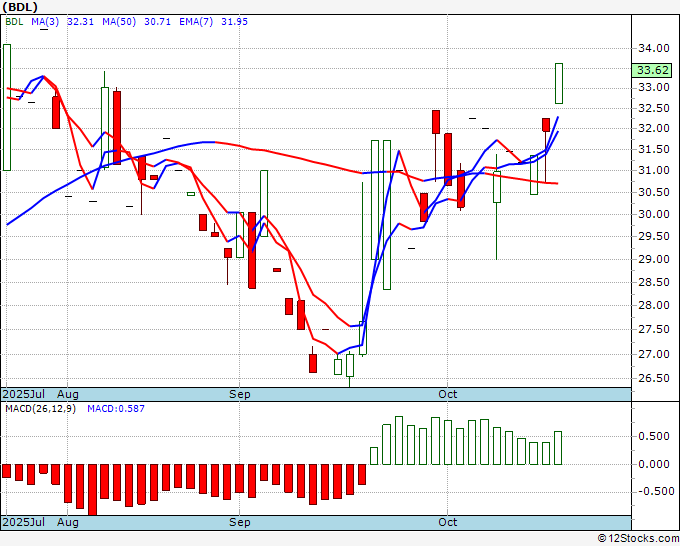Screen dimensions: 680x546
Task: Click the MA(50) indicator label
Action: point(119,22)
